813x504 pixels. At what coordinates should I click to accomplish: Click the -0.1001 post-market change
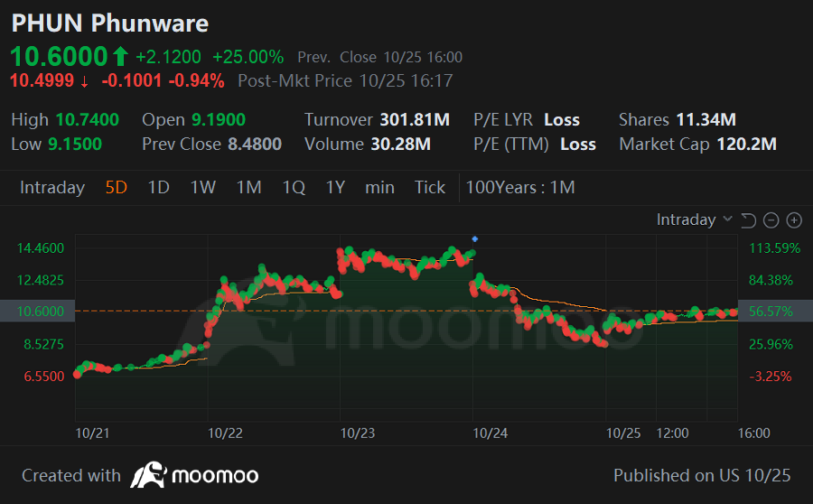point(132,81)
